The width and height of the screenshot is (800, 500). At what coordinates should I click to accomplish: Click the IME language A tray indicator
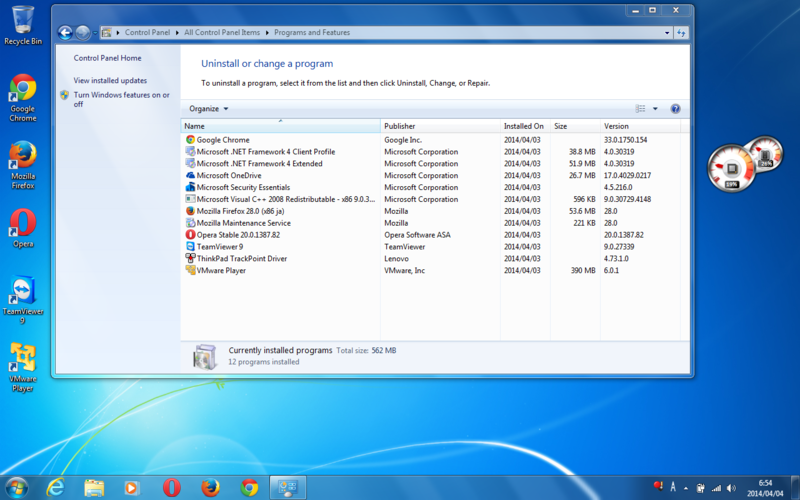(673, 487)
